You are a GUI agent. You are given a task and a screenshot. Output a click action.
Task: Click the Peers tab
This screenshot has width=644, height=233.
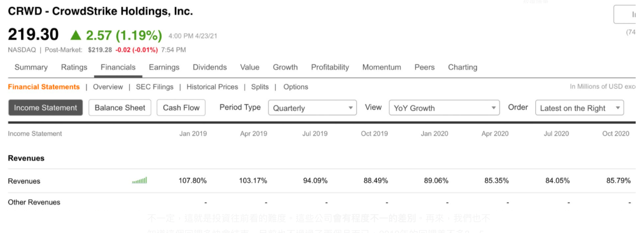pos(425,67)
